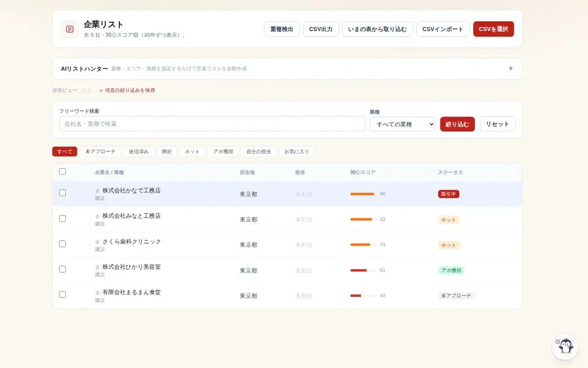Check the 株式会社ひかり美容室 checkbox
The width and height of the screenshot is (588, 368).
[63, 269]
